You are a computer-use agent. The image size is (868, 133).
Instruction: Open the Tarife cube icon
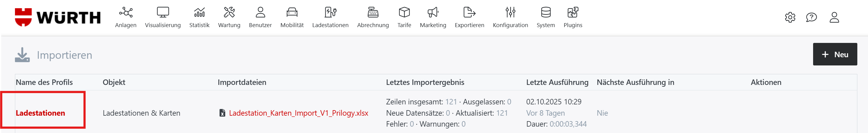click(404, 13)
